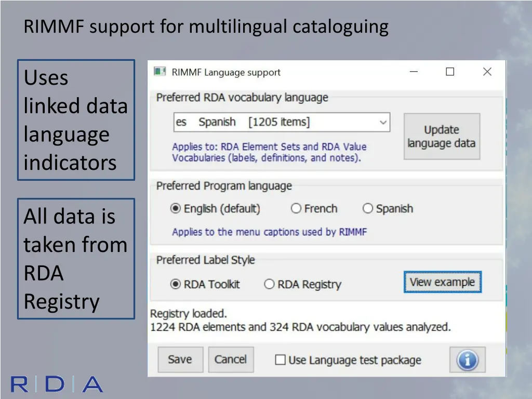Image resolution: width=532 pixels, height=399 pixels.
Task: Click the slide title about multilingual cataloguing
Action: coord(206,26)
